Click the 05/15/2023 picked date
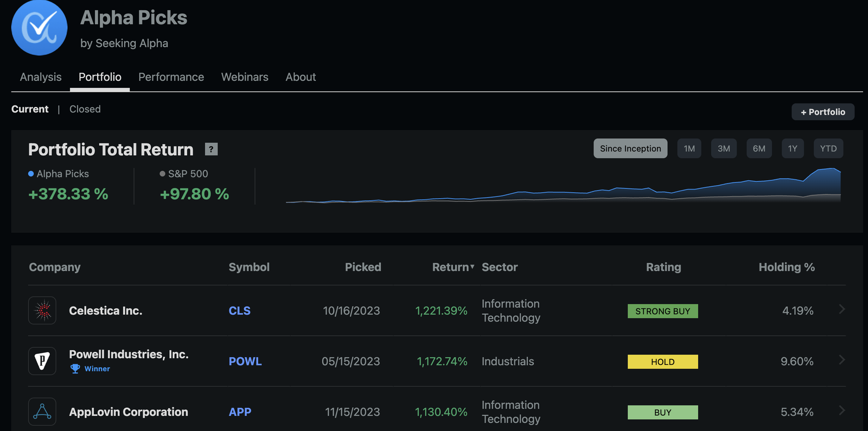This screenshot has width=868, height=431. click(x=351, y=361)
